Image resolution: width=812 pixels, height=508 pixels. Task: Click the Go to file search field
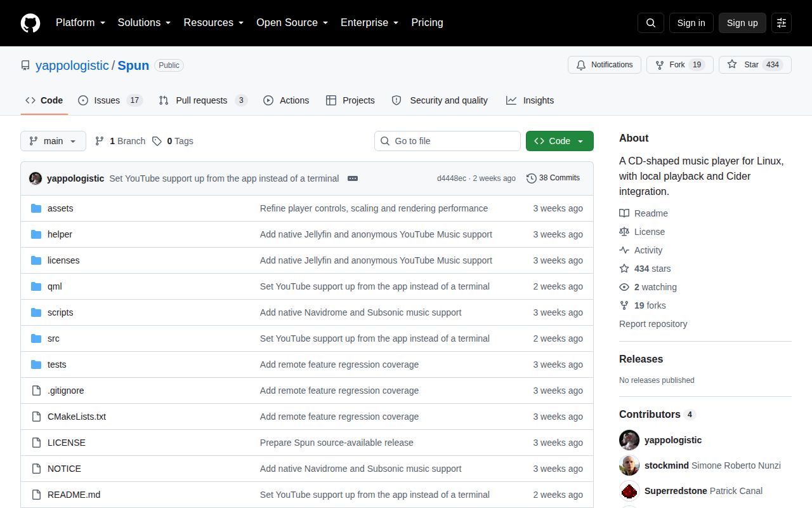(447, 141)
